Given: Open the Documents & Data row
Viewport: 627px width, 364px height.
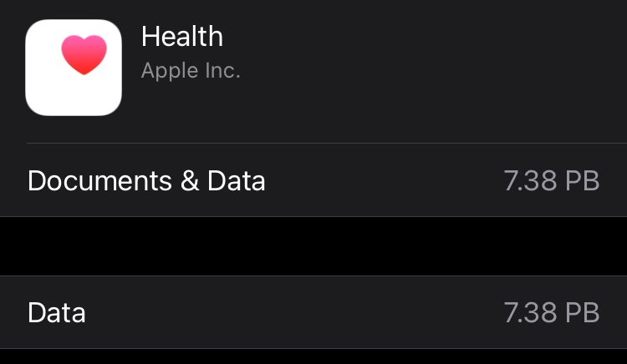Looking at the screenshot, I should point(313,180).
